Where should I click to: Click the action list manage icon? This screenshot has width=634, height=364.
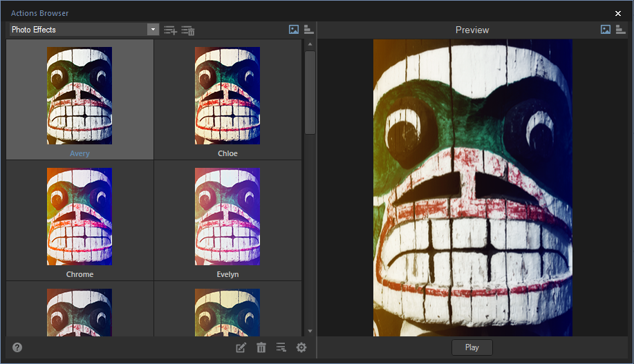tap(281, 347)
